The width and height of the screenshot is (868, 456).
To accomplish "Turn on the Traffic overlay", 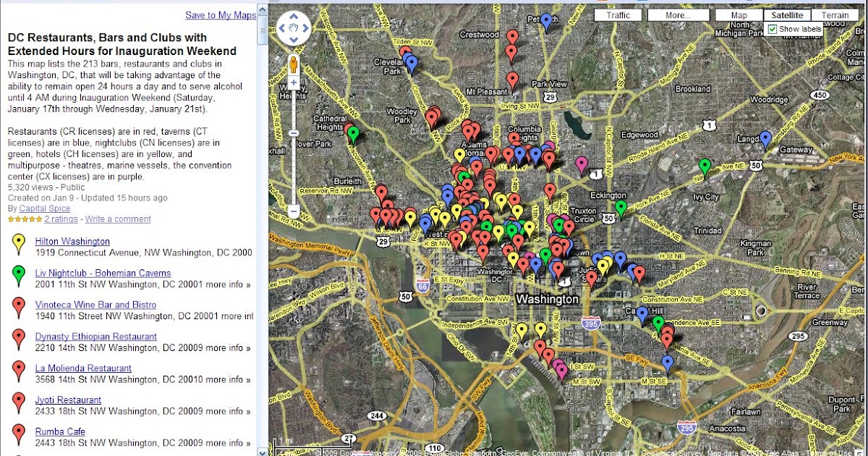I will tap(618, 15).
